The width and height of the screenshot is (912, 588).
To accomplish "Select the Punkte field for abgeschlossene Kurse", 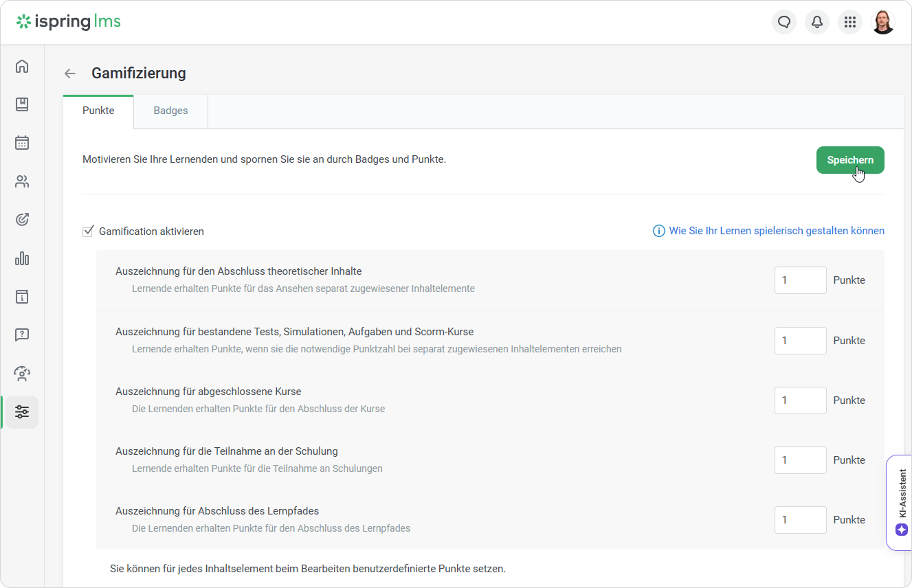I will [x=800, y=400].
